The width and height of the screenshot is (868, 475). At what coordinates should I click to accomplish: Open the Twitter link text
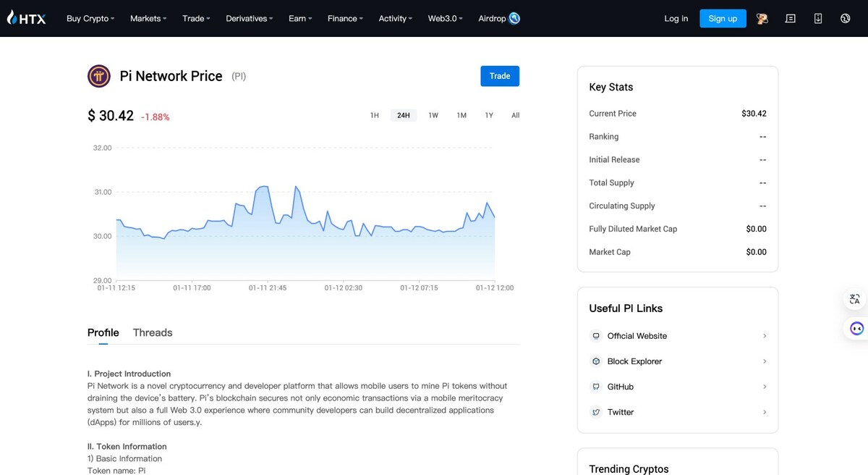[621, 412]
